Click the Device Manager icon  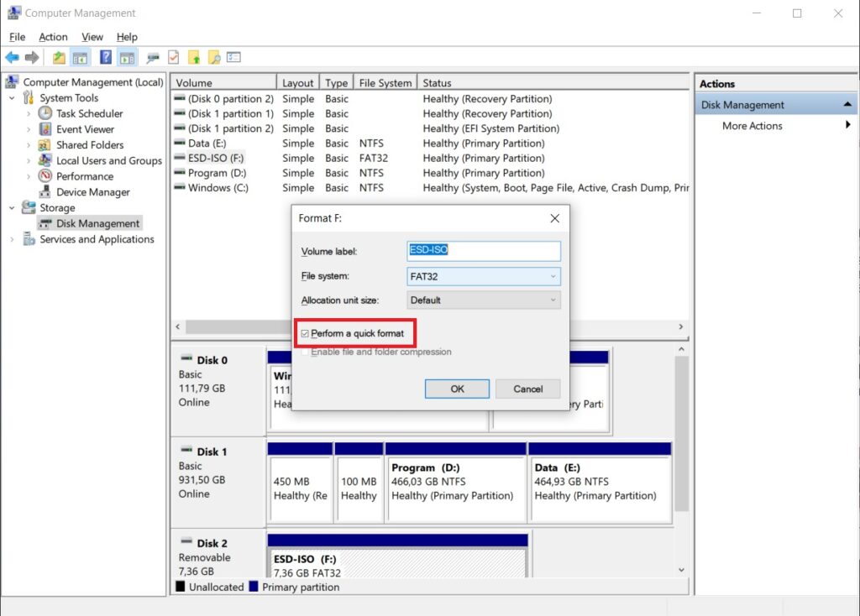click(45, 192)
